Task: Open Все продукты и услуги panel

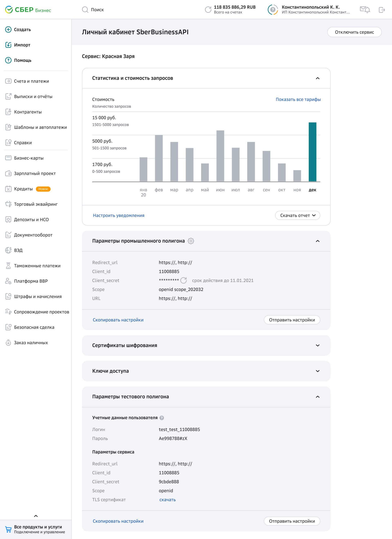Action: click(36, 529)
